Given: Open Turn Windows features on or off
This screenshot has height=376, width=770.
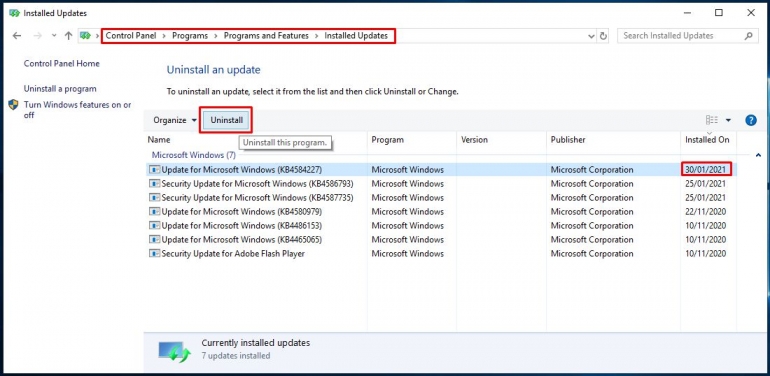Looking at the screenshot, I should pos(78,110).
